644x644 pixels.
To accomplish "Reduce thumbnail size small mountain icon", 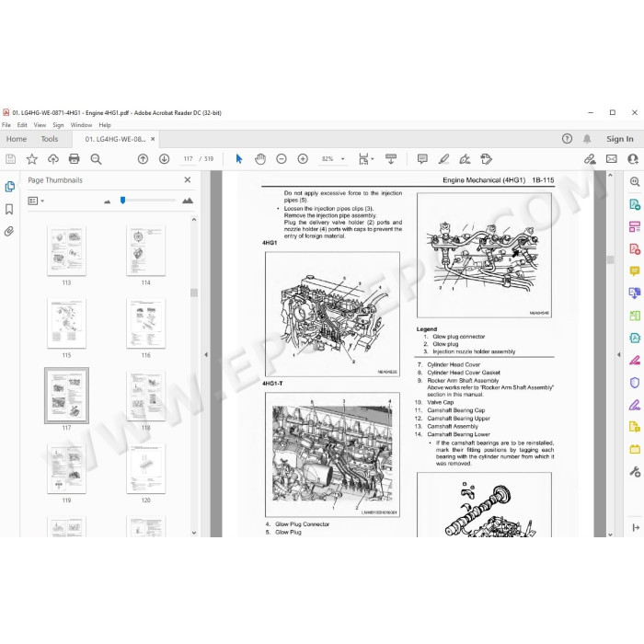I will 108,201.
